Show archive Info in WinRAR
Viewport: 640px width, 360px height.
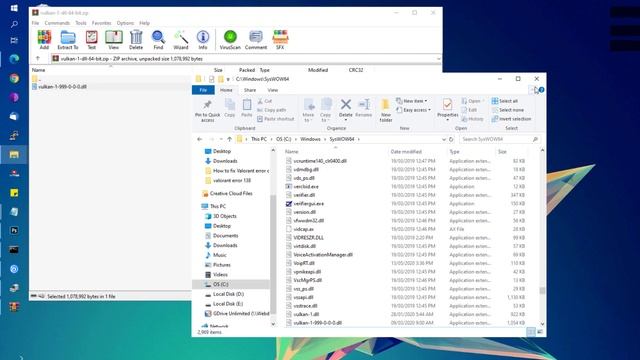(203, 40)
